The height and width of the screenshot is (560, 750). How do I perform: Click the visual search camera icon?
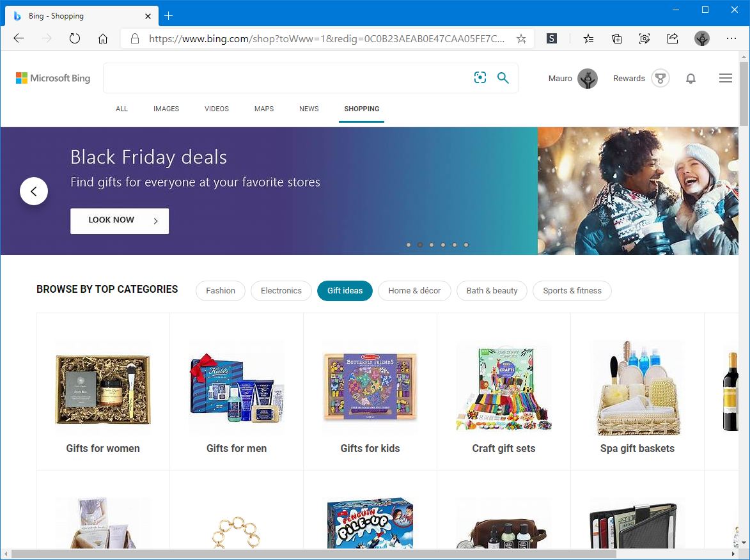coord(480,78)
